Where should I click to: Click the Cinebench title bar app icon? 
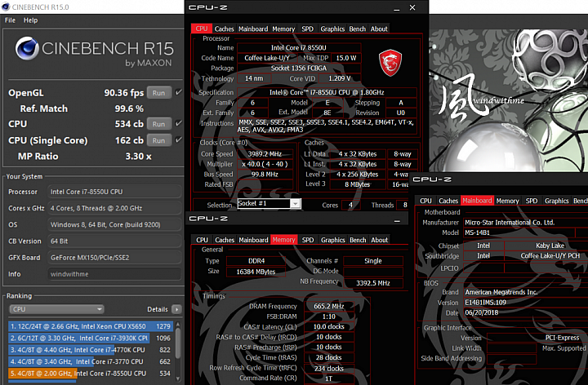pos(5,7)
